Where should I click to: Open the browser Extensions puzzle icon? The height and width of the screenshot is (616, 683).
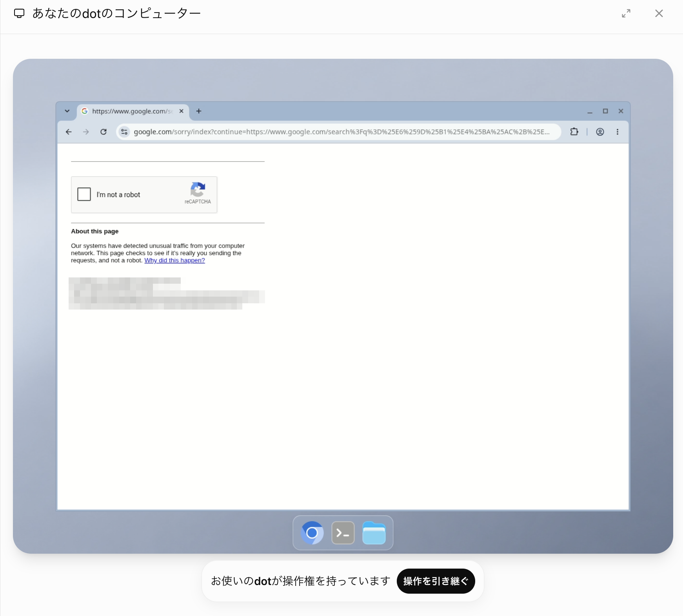[574, 132]
